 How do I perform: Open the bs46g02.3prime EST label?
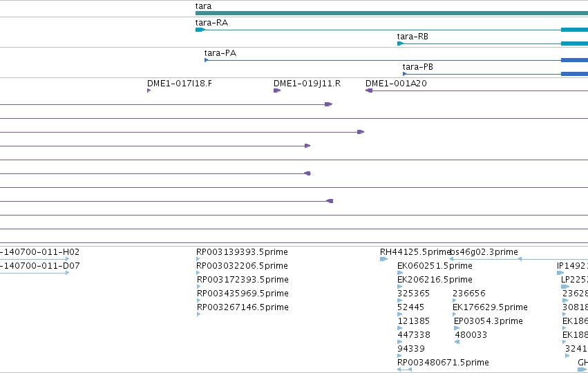click(484, 252)
